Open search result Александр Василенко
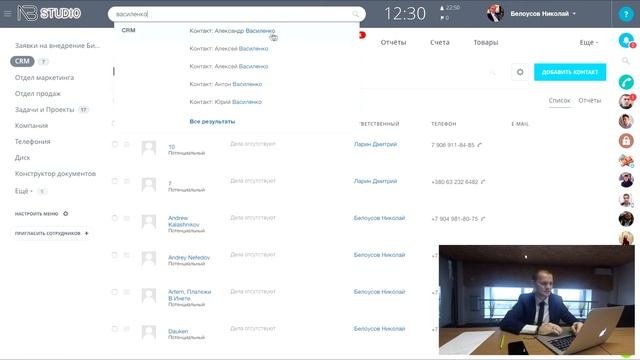The image size is (640, 360). coord(232,31)
